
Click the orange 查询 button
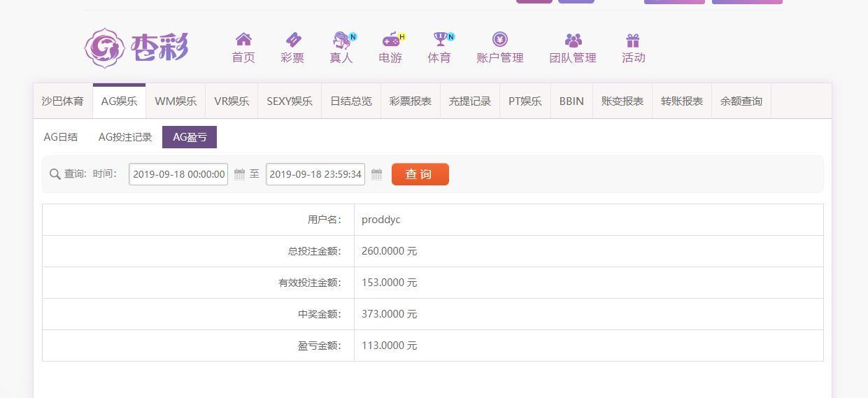click(420, 174)
